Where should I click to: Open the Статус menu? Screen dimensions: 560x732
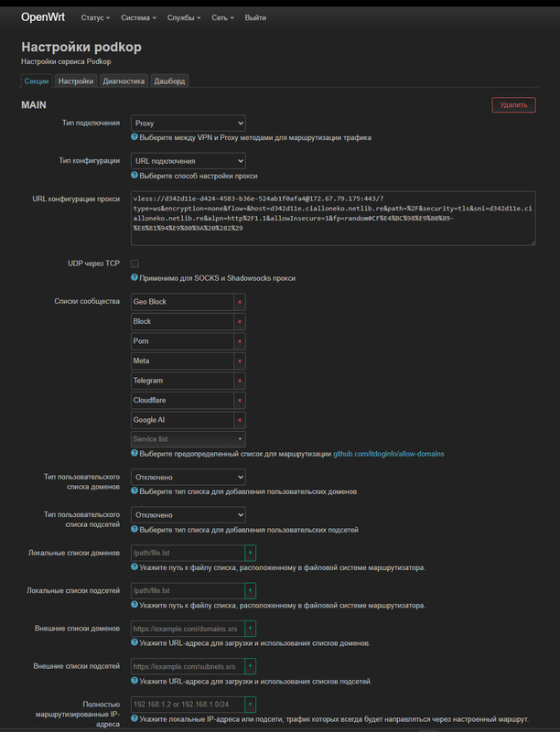click(95, 17)
